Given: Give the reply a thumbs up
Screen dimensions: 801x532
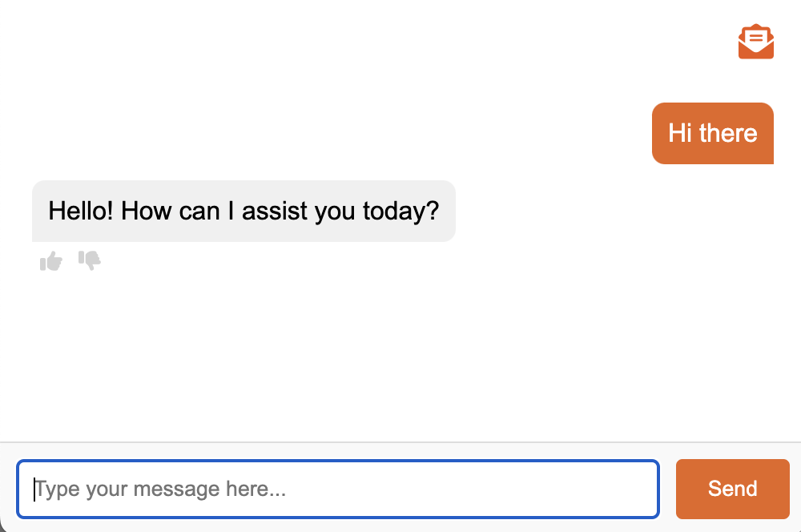Looking at the screenshot, I should 51,261.
